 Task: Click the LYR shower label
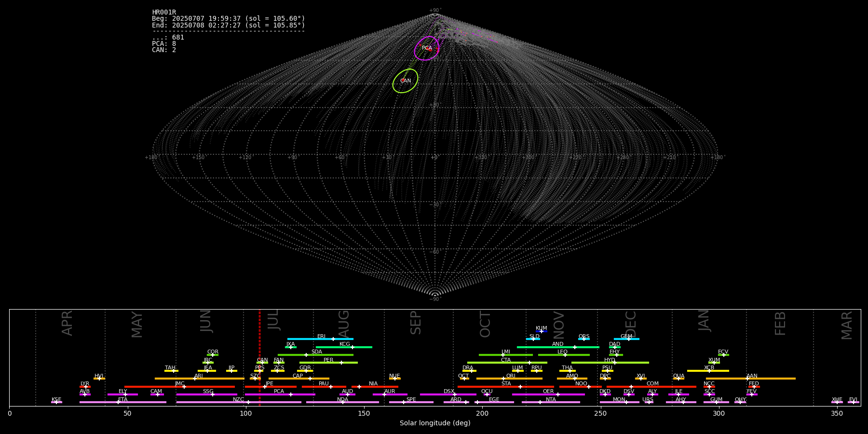(85, 384)
